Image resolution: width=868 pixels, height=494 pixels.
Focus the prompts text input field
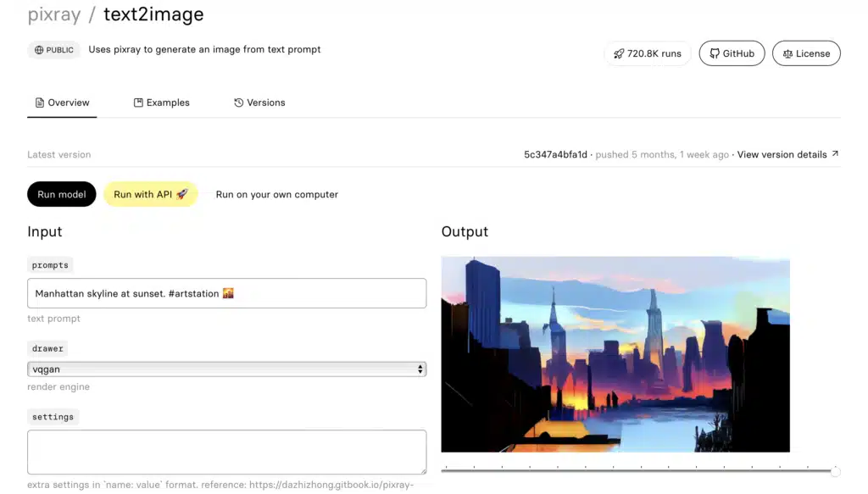tap(226, 293)
